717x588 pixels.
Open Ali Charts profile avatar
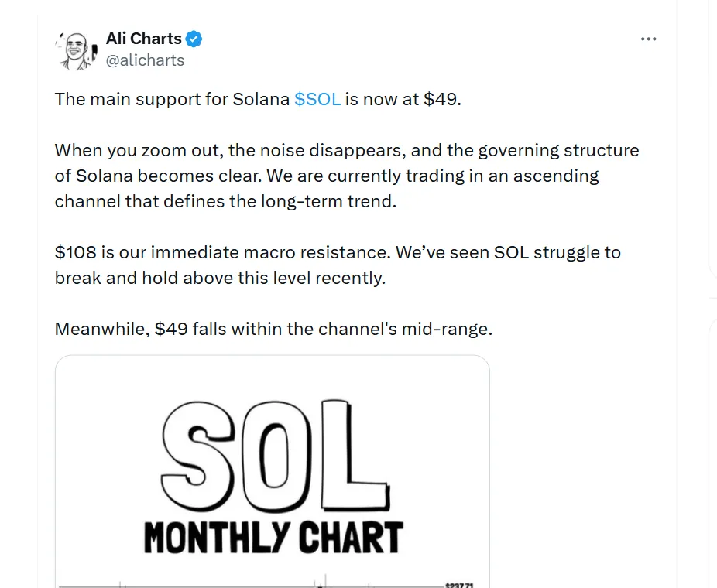(74, 50)
